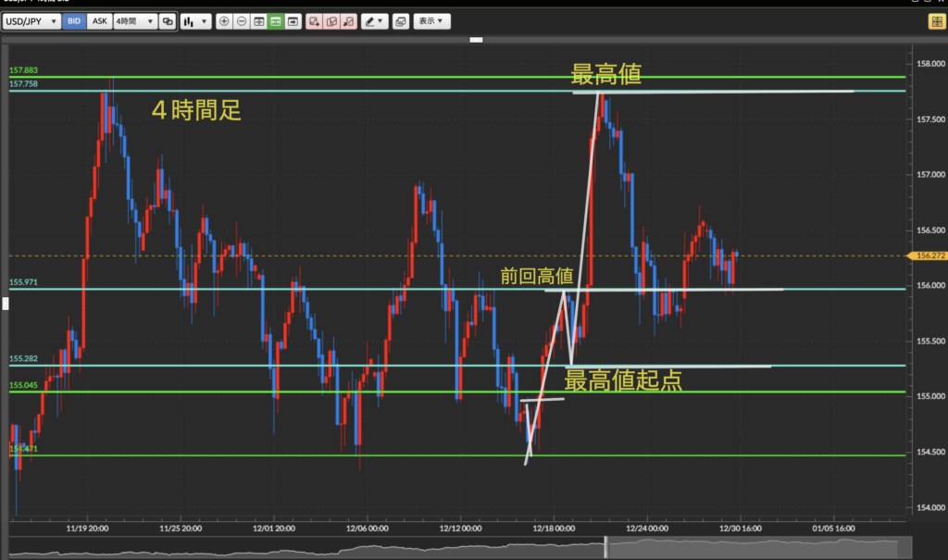Click the scroll-to-latest arrow icon
Screen dimensions: 948x560
(293, 21)
